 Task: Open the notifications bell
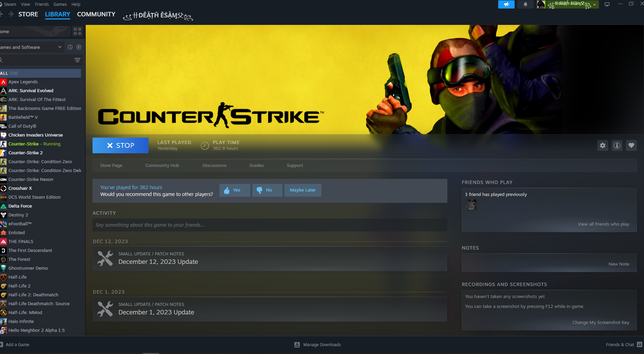[525, 4]
